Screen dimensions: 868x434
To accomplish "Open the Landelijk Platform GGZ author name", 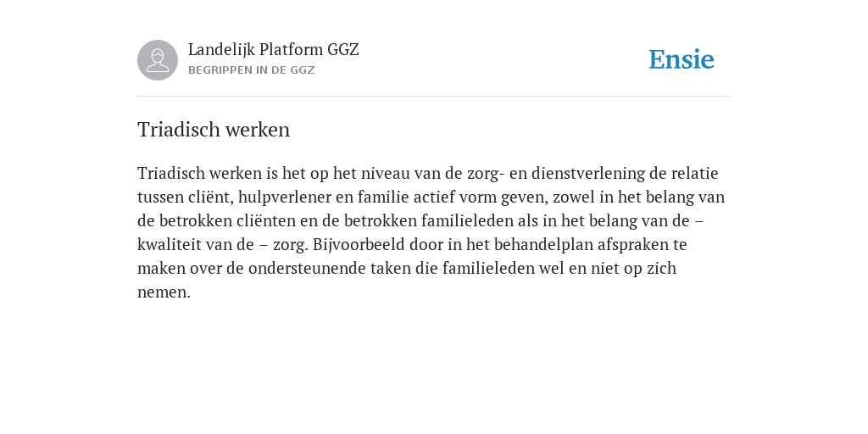I will [x=274, y=49].
